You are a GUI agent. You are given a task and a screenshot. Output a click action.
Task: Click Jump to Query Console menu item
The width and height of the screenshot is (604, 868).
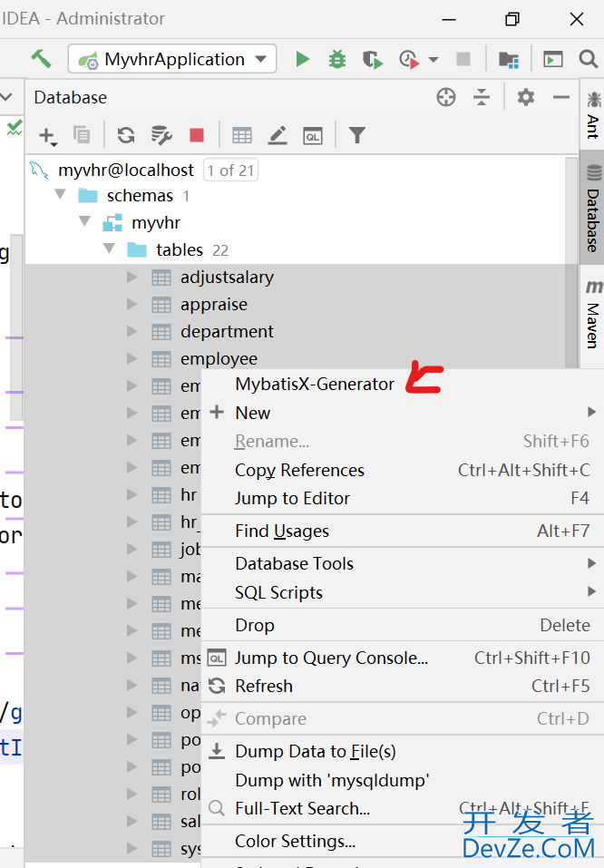[x=403, y=658]
